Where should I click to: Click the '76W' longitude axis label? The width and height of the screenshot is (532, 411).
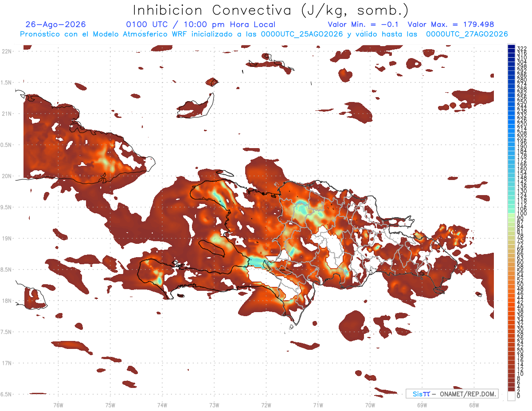pos(58,405)
